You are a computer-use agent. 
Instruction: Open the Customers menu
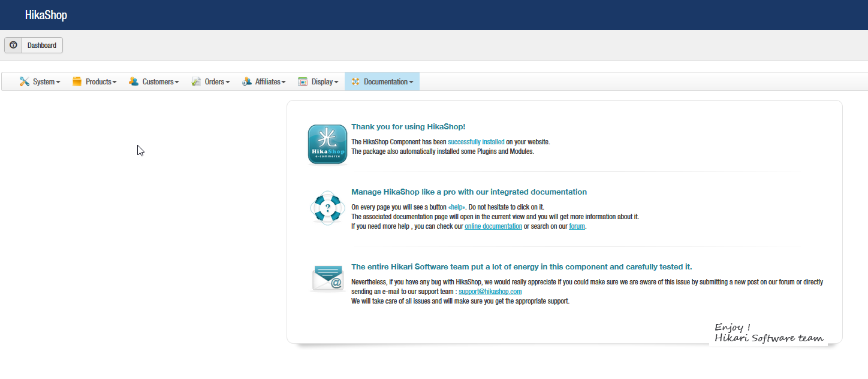point(153,82)
